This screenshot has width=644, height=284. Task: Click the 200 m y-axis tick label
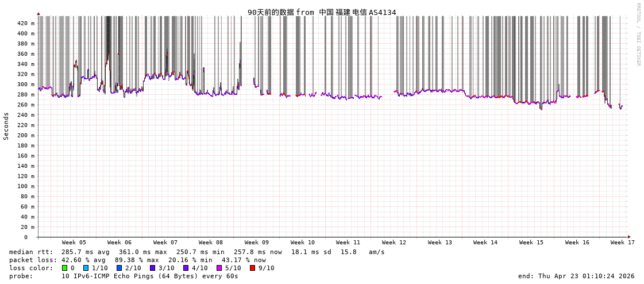(26, 136)
